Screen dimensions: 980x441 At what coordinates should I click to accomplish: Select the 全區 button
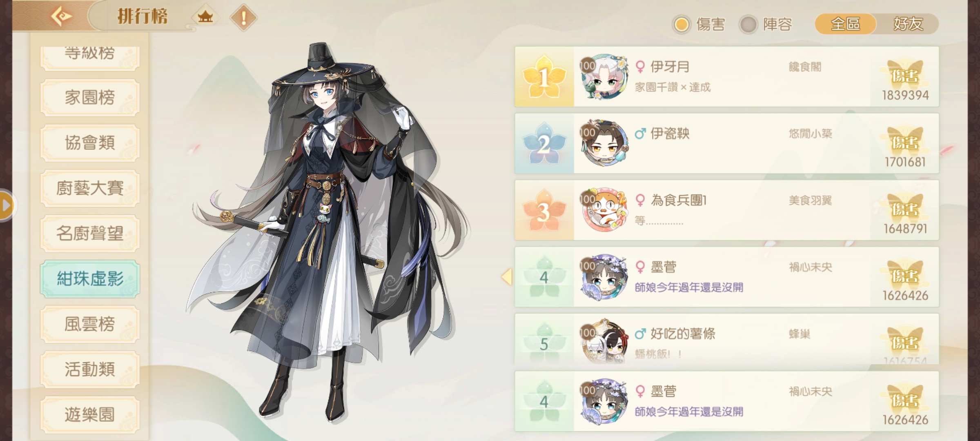(846, 24)
